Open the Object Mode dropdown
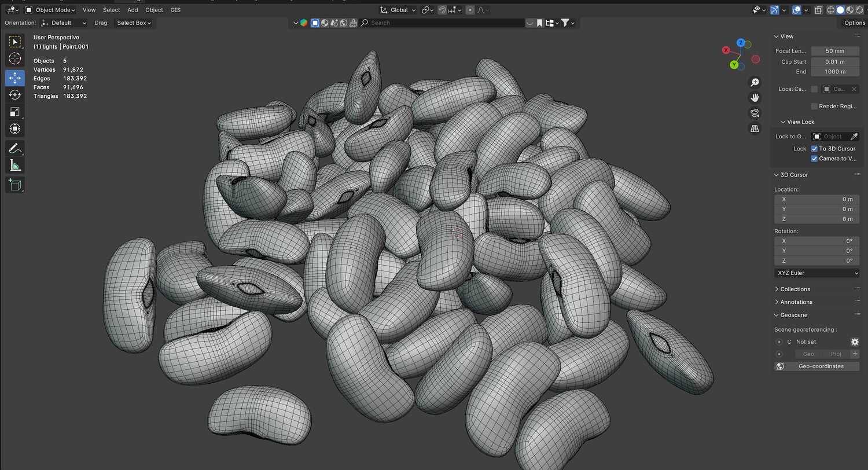 pos(50,10)
